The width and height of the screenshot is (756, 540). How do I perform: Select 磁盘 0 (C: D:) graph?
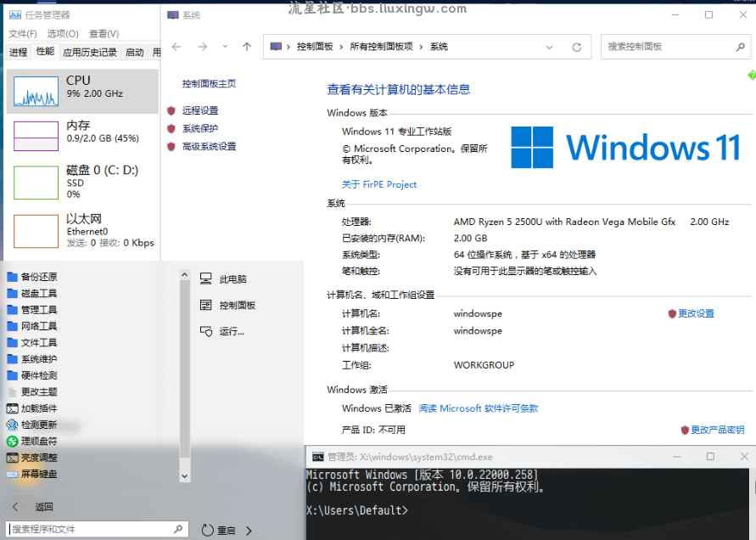36,183
